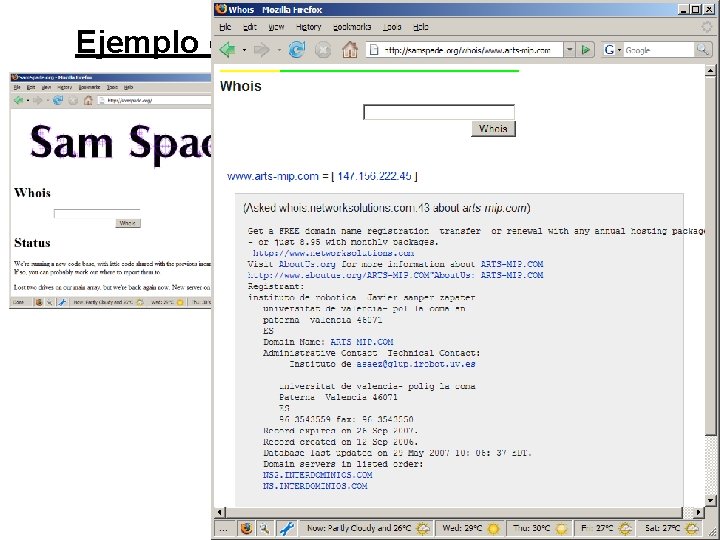Viewport: 720px width, 540px height.
Task: Click Firefox logo in Whois window title bar
Action: [x=221, y=9]
